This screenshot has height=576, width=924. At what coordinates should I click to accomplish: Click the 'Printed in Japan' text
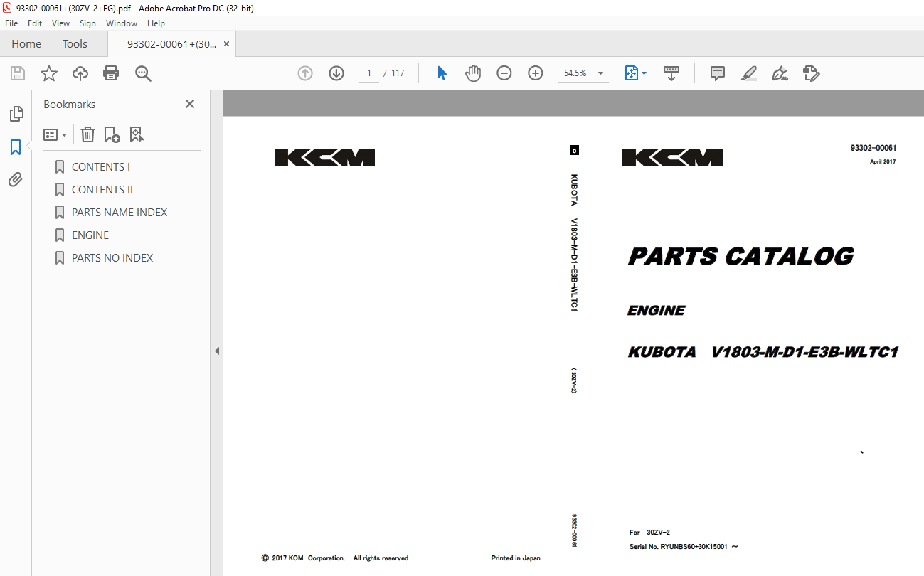(516, 558)
